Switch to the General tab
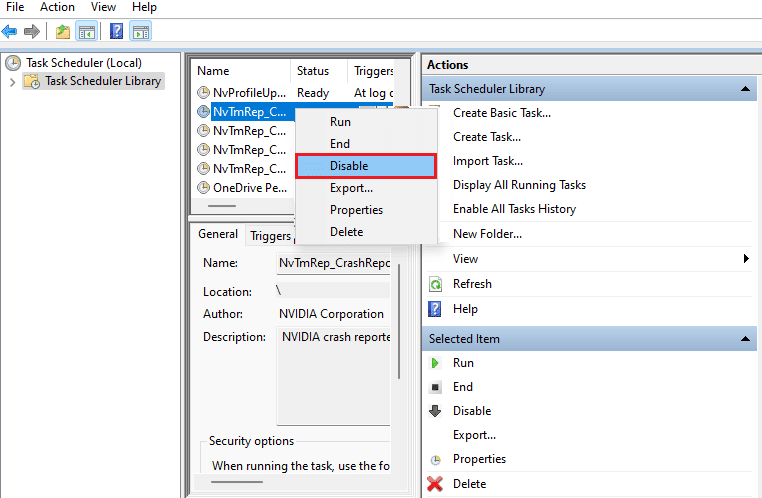 tap(218, 234)
